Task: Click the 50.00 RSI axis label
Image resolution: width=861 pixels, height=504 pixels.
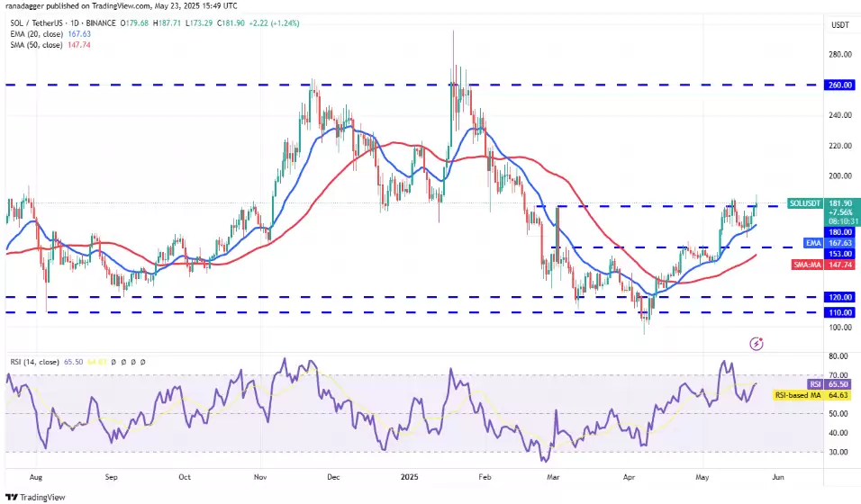Action: 838,413
